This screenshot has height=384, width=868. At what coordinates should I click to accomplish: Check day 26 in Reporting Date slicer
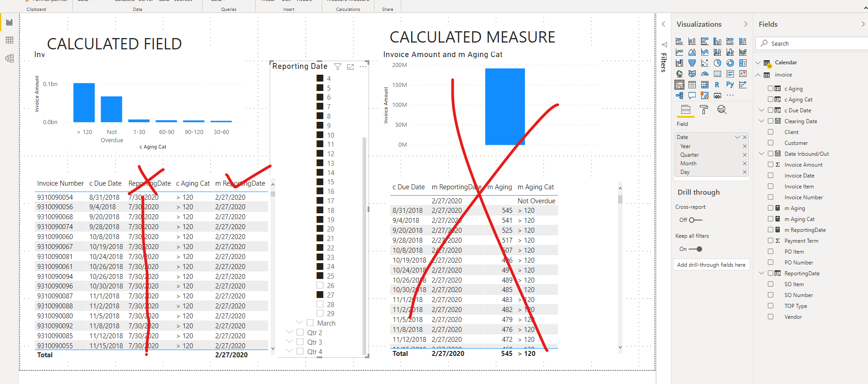pyautogui.click(x=320, y=285)
